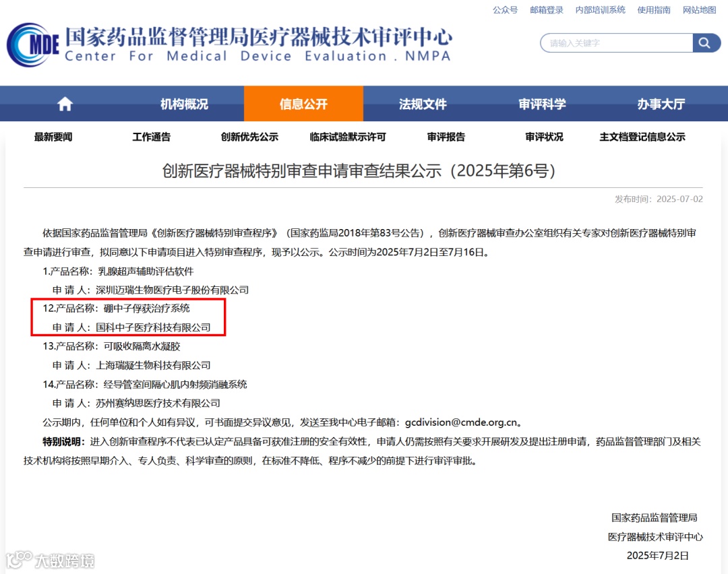The image size is (728, 574).
Task: Select the 最新要闻 submenu item
Action: 53,137
